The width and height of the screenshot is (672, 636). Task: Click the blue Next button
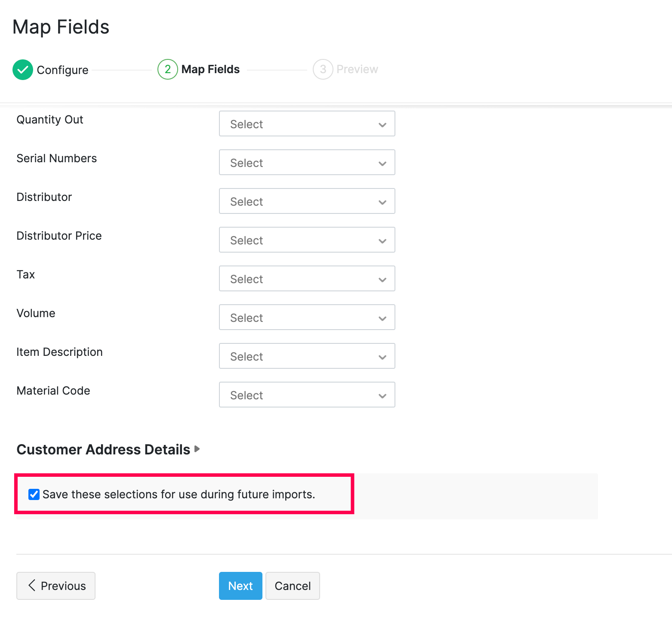coord(240,586)
